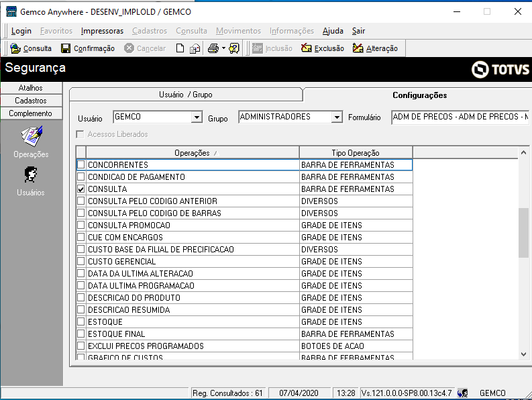
Task: Open the printer options dropdown arrow
Action: (x=223, y=48)
